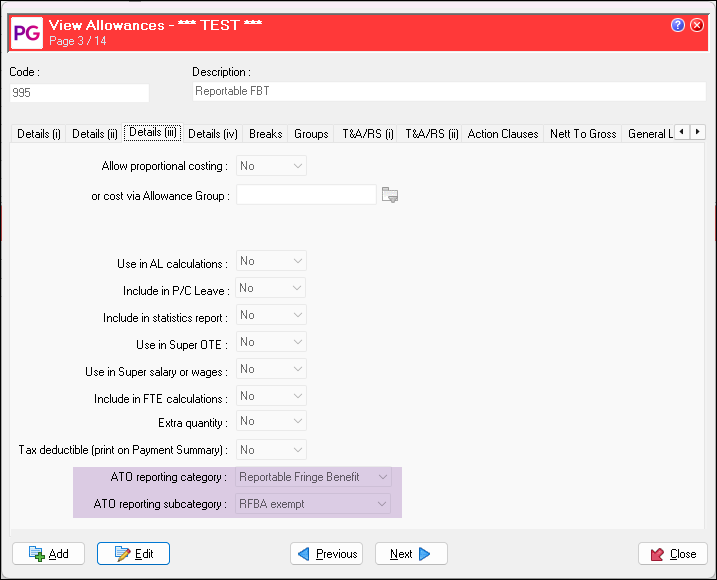
Task: Go to the Next record
Action: point(410,554)
